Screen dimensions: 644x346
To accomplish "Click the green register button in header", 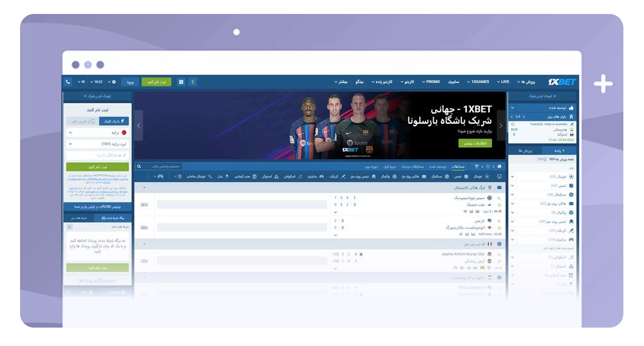I will click(x=157, y=82).
